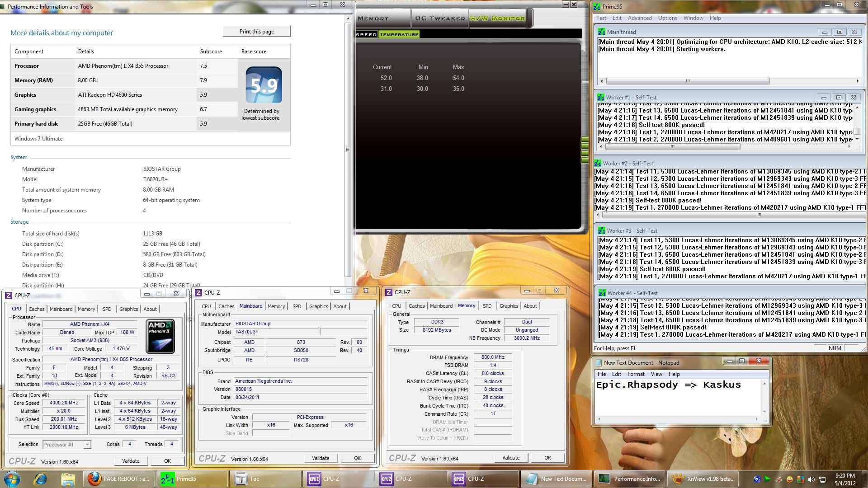Viewport: 868px width, 488px height.
Task: Click Worker #1 Self-Test window icon
Action: [601, 98]
